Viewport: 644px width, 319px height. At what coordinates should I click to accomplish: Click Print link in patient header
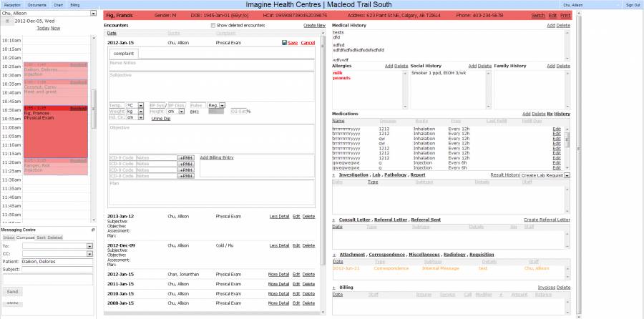point(565,16)
